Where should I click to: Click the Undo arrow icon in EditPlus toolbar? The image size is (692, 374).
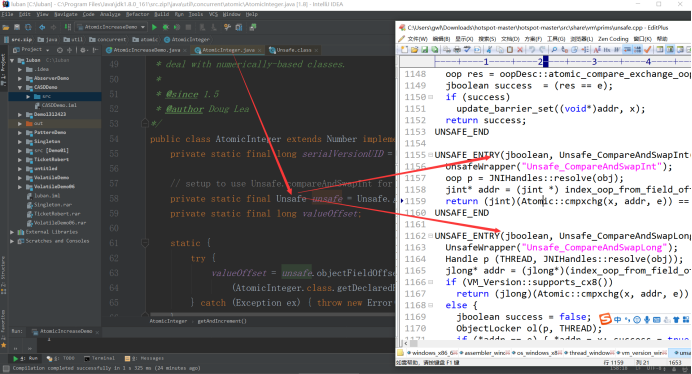(532, 49)
